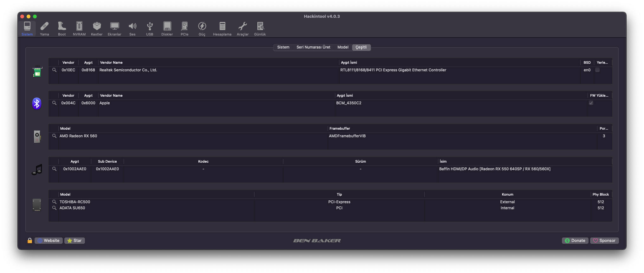The image size is (644, 273).
Task: Open the NVRAM section
Action: pos(79,29)
